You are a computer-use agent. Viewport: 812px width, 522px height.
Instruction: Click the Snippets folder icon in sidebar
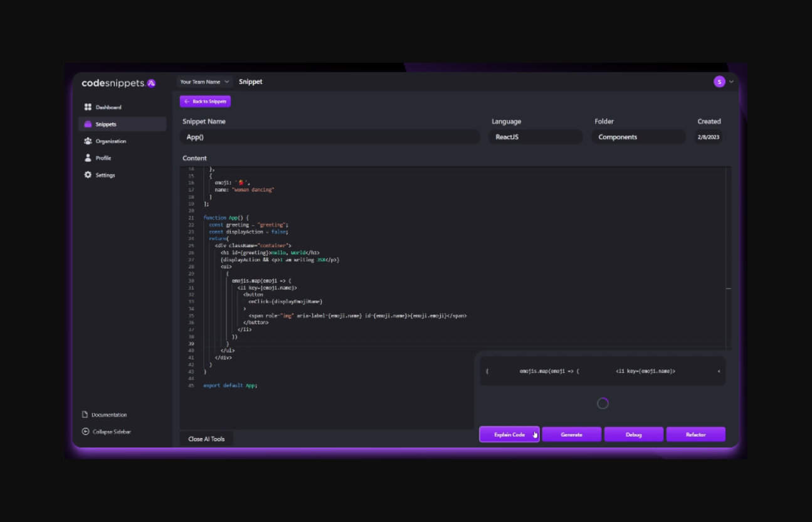click(88, 124)
